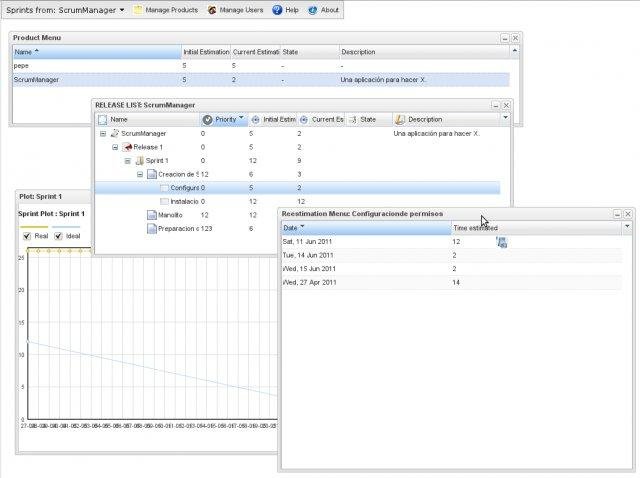Open the Help menu item
Screen dimensions: 640x478
click(x=285, y=10)
